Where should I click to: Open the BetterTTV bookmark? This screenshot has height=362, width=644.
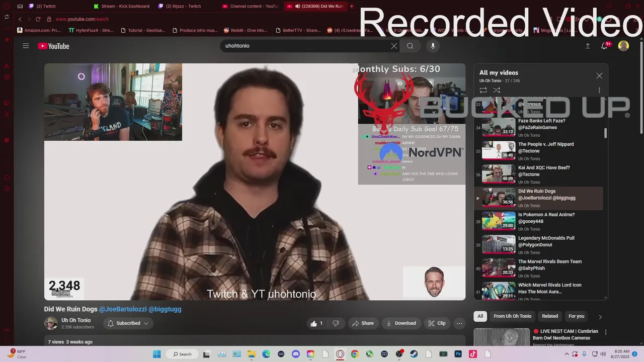298,30
